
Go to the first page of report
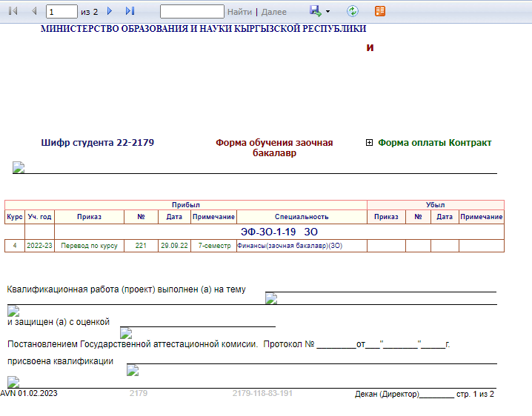[13, 11]
